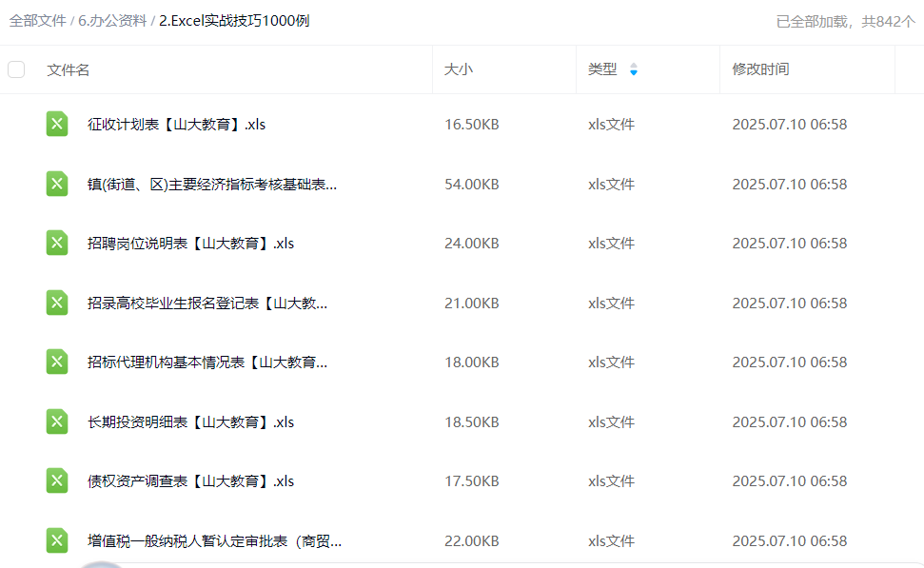Select the 债权资产调查表 row by its date cell

tap(789, 481)
